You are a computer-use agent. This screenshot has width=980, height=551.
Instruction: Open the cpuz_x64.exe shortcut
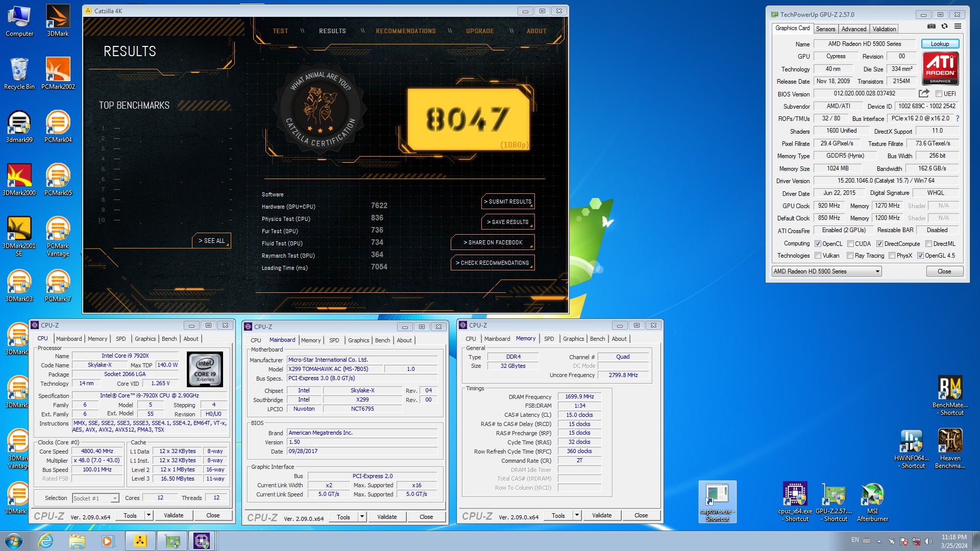[795, 503]
